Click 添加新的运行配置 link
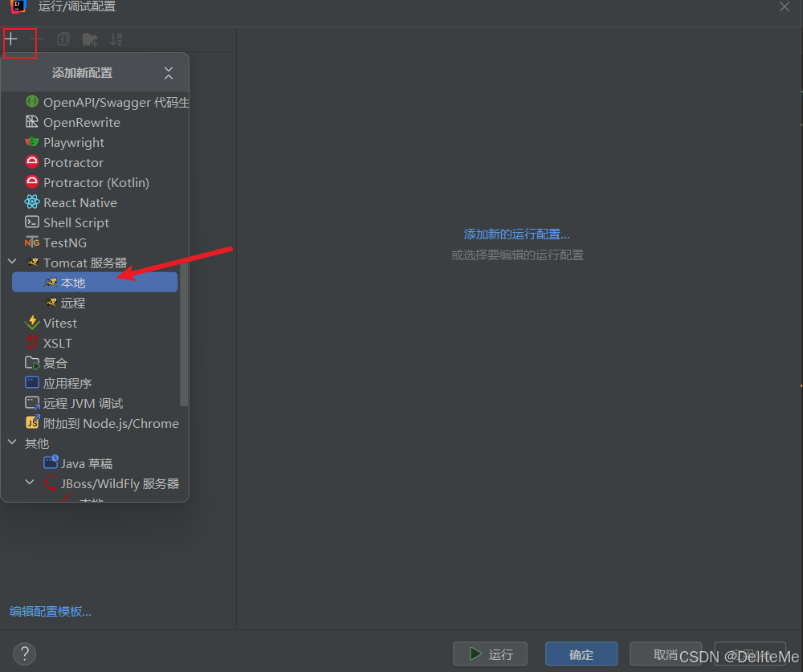 pos(516,234)
